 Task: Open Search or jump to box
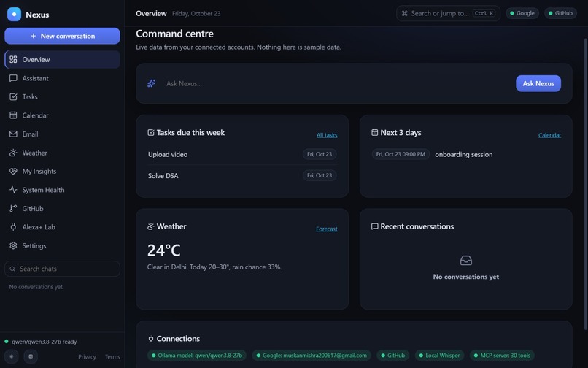[448, 14]
